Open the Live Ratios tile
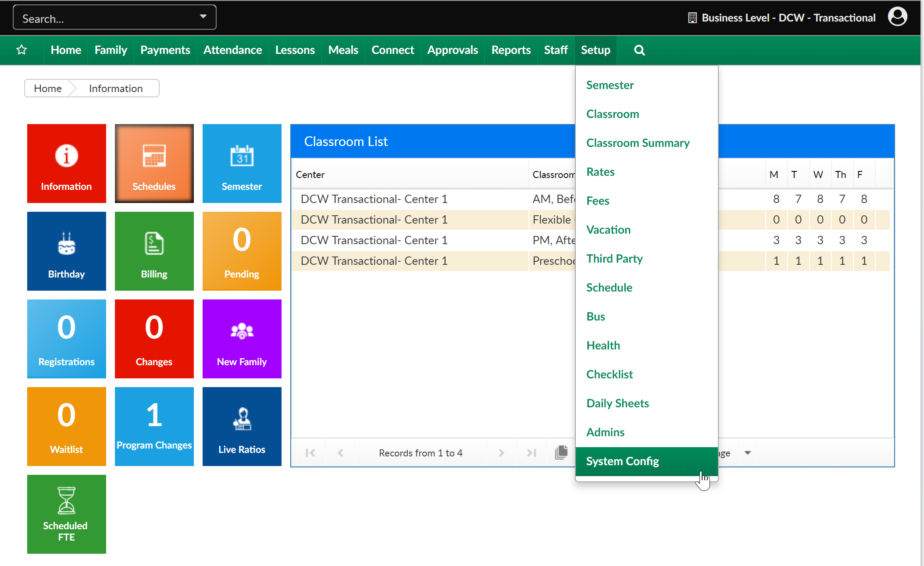 point(242,426)
